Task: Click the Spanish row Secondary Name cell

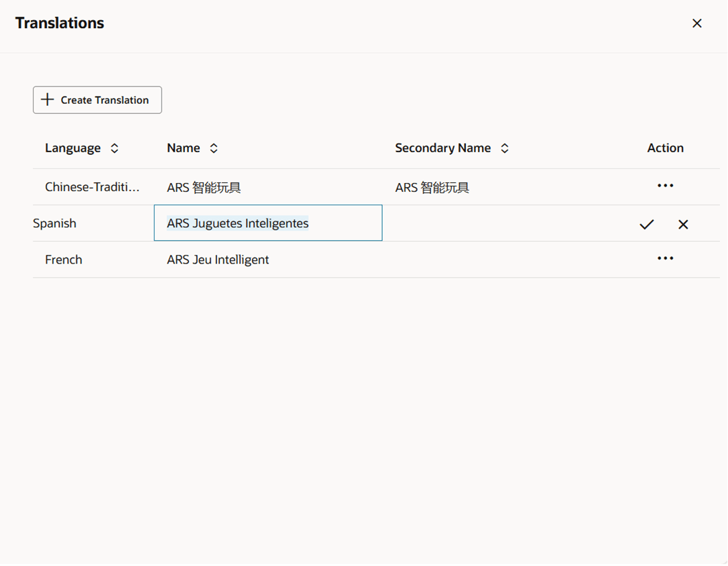Action: coord(503,223)
